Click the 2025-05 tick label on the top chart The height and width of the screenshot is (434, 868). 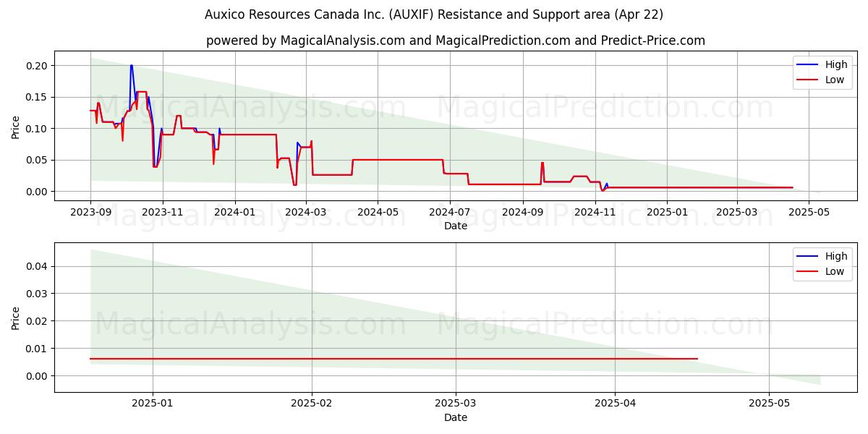pyautogui.click(x=809, y=212)
